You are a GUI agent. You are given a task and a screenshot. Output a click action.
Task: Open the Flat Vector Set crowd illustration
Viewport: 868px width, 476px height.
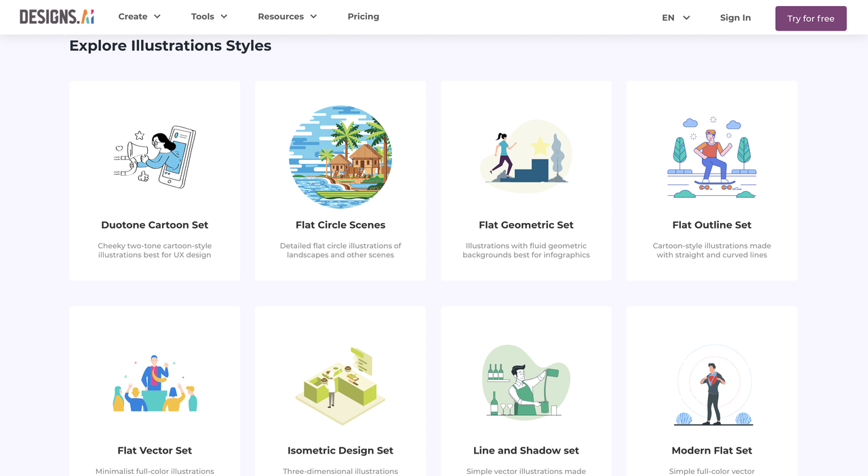(155, 383)
